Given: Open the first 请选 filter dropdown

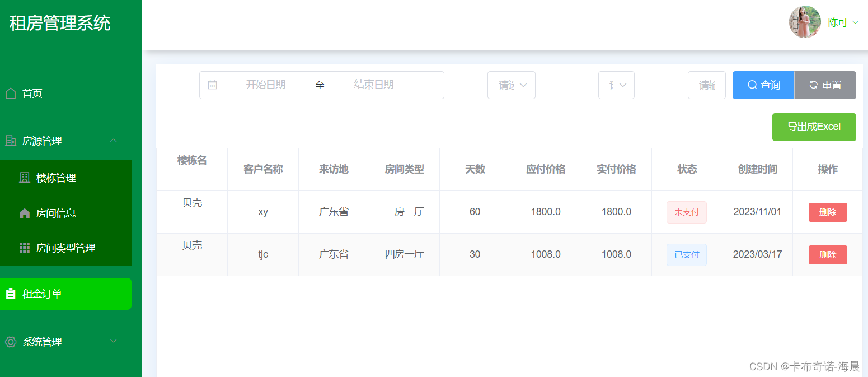Looking at the screenshot, I should [511, 85].
